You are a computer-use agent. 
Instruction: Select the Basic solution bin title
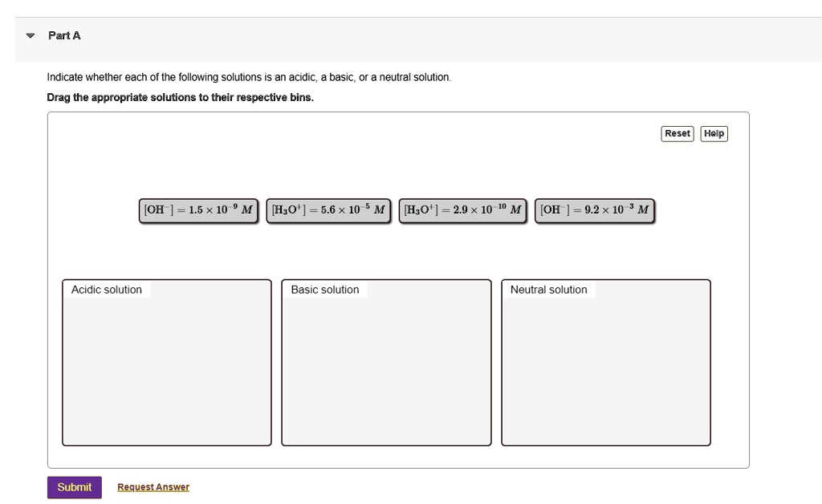coord(324,290)
